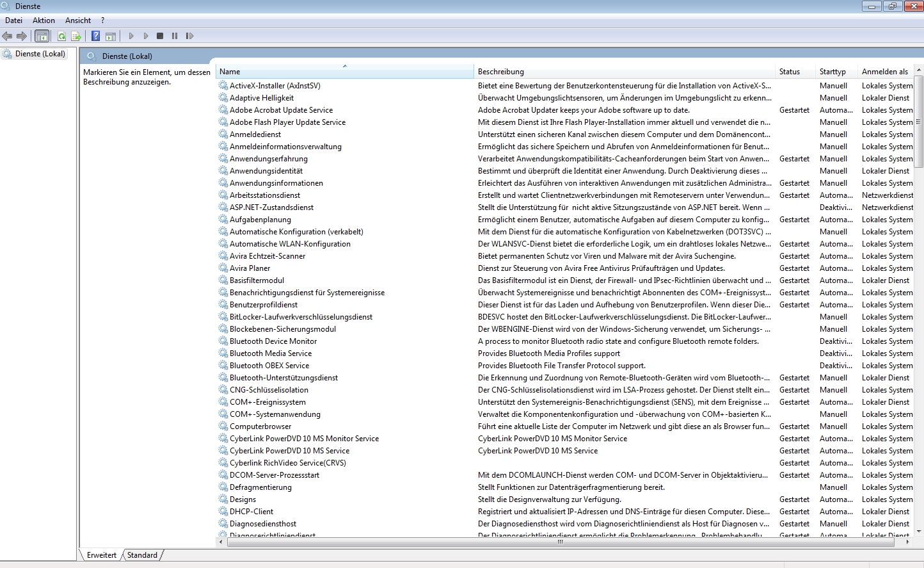924x568 pixels.
Task: Click the Export list icon
Action: tap(76, 37)
